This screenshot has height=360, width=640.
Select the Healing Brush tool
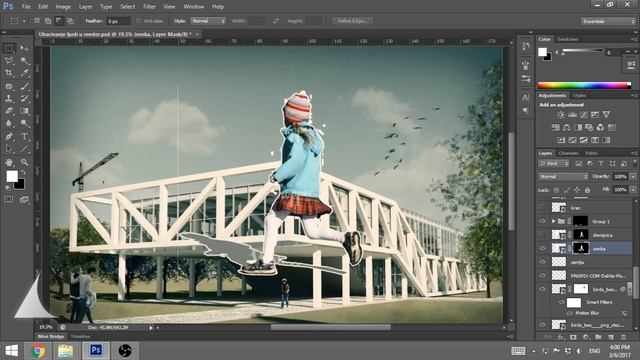tap(9, 86)
